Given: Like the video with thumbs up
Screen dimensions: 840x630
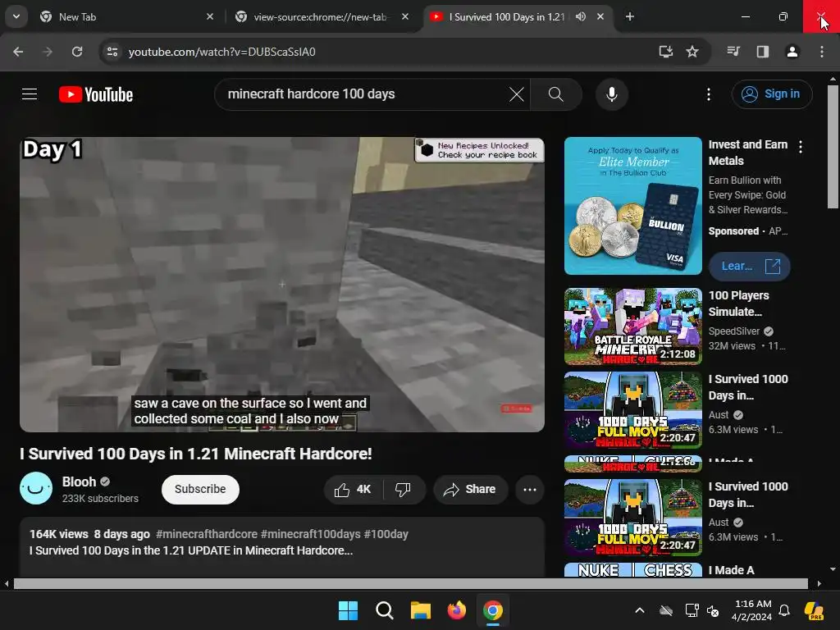Looking at the screenshot, I should click(353, 490).
